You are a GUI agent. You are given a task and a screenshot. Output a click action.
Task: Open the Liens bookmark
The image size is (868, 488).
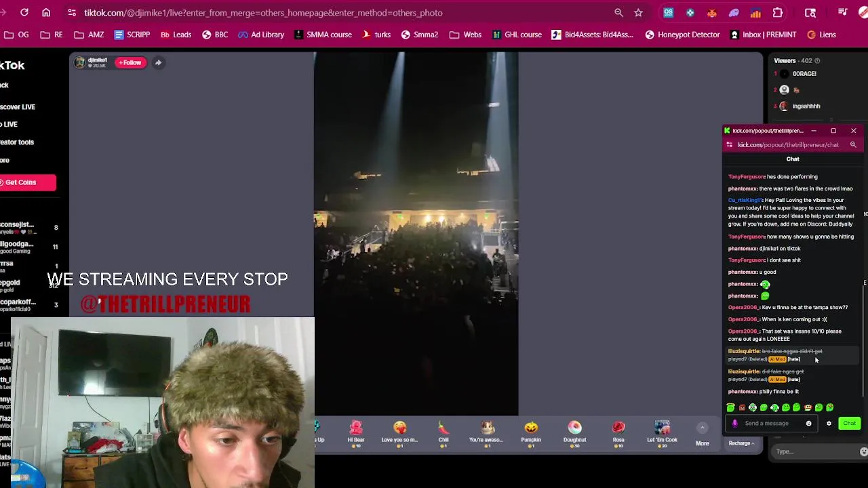[x=821, y=35]
